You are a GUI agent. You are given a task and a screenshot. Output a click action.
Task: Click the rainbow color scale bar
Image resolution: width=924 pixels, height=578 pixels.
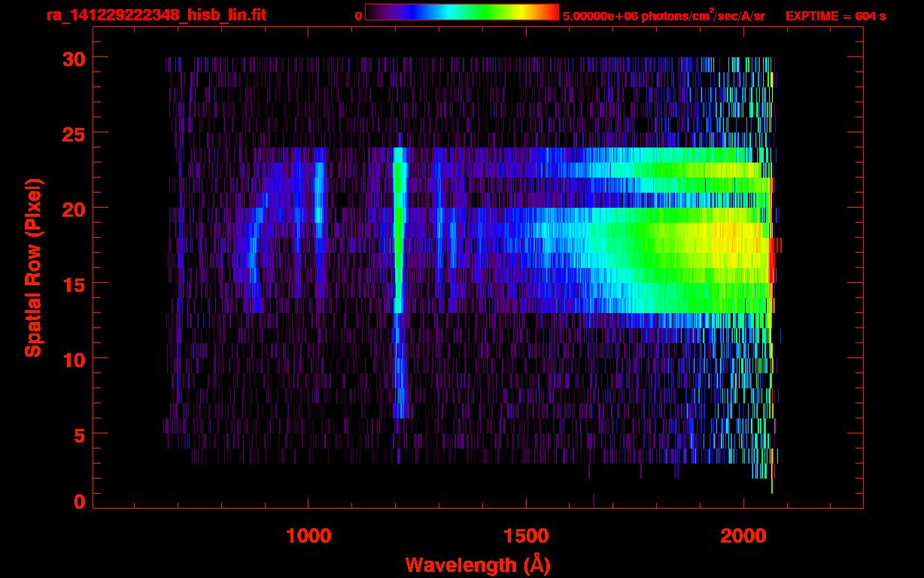(462, 13)
